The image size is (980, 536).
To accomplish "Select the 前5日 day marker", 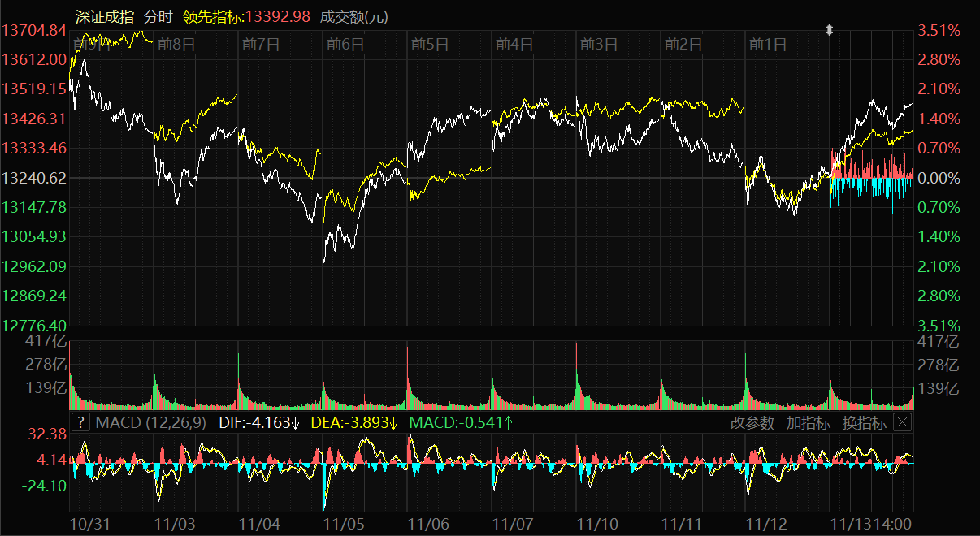I will point(430,45).
